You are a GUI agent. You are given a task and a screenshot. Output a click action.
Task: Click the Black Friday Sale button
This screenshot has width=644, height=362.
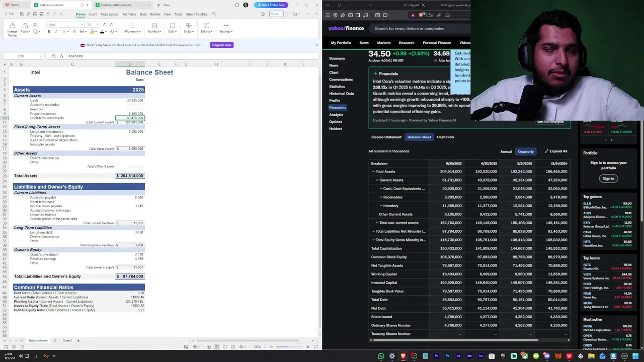click(x=271, y=5)
